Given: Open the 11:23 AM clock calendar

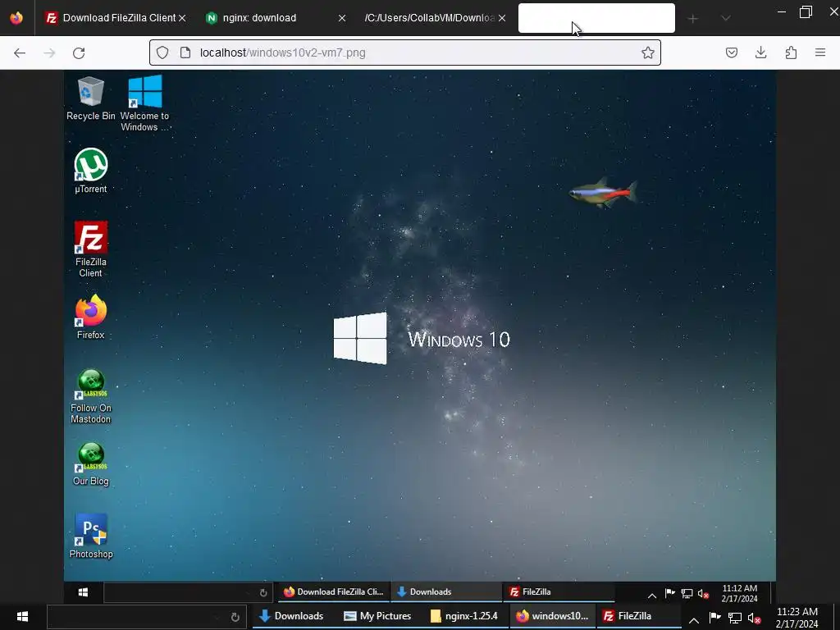Looking at the screenshot, I should 797,618.
